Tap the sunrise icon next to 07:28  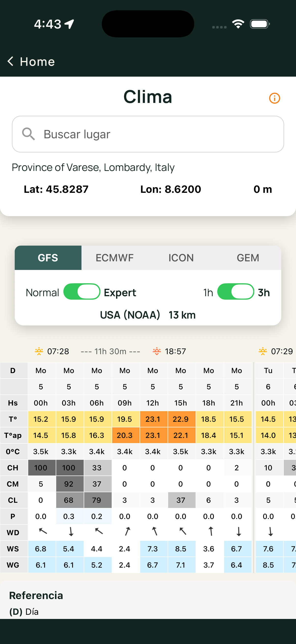(x=39, y=351)
